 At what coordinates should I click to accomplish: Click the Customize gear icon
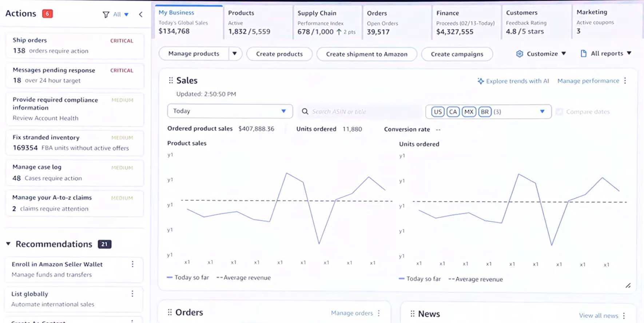520,54
